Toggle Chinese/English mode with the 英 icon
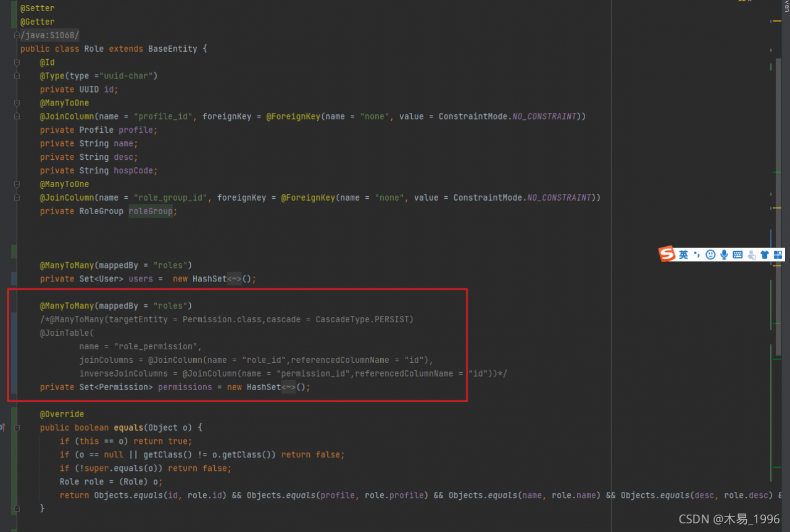Screen dimensions: 790x532 coord(684,254)
